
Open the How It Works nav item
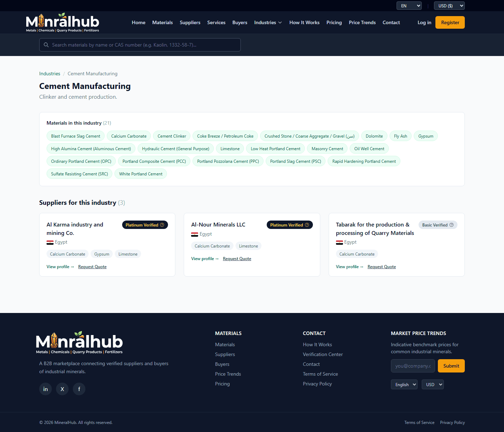click(x=304, y=22)
